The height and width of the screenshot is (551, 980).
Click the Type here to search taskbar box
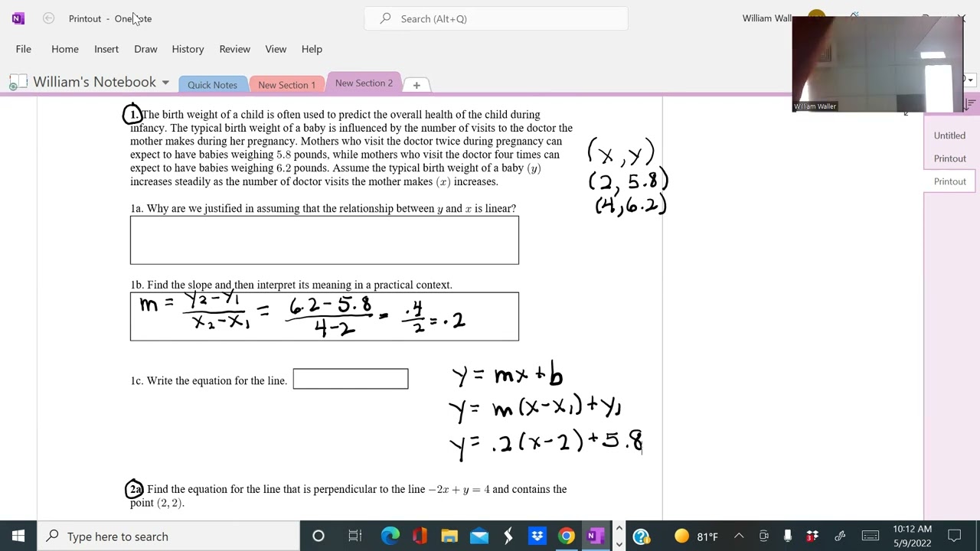pos(168,536)
